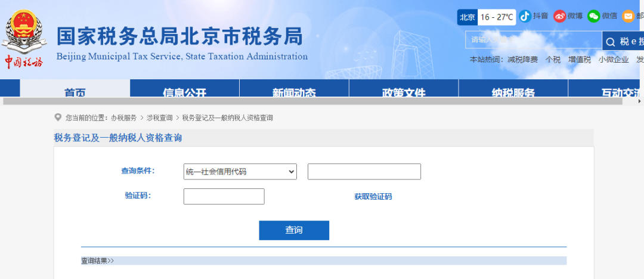The width and height of the screenshot is (644, 279).
Task: Click the location pin icon in breadcrumb
Action: pos(58,117)
